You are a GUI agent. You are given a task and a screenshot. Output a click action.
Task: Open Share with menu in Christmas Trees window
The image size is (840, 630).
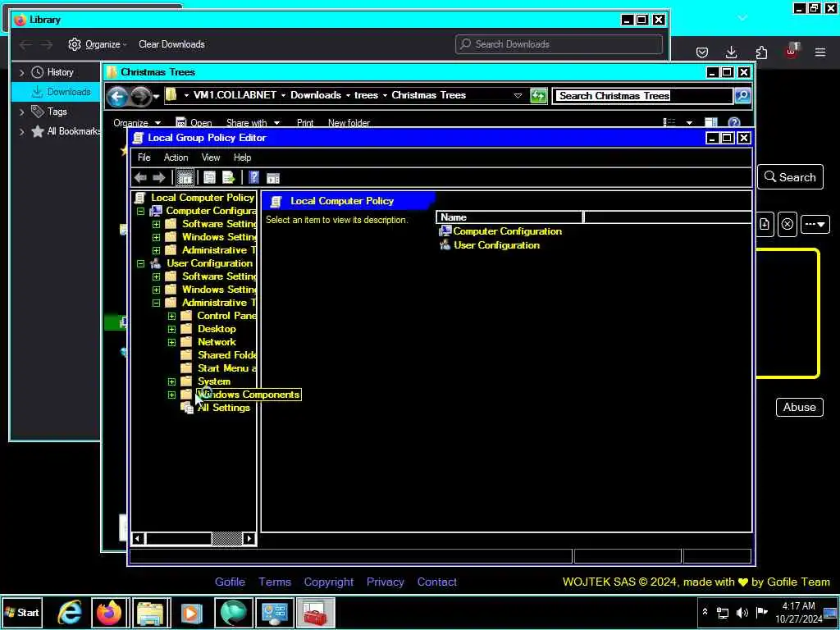pyautogui.click(x=253, y=123)
